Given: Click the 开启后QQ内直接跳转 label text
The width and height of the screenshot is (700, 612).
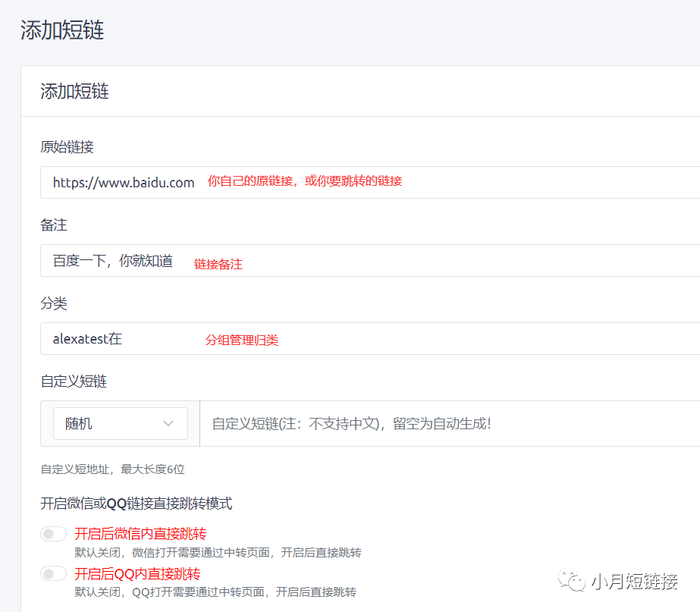Looking at the screenshot, I should [137, 573].
